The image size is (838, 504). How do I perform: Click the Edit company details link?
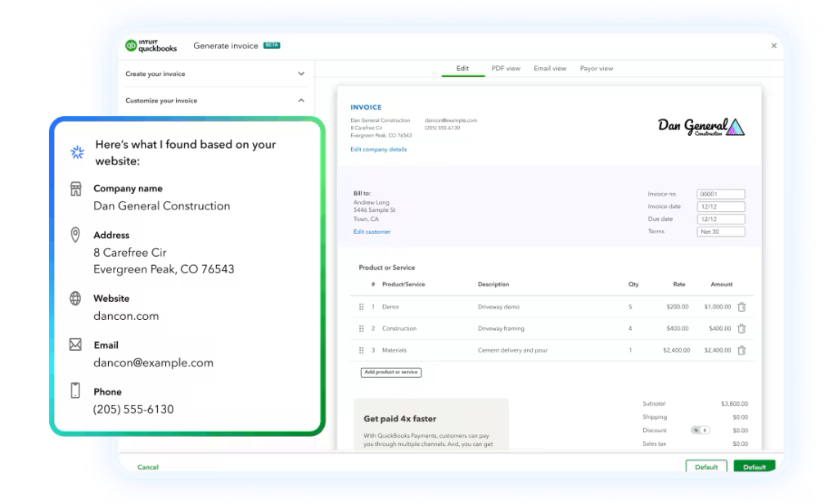pyautogui.click(x=378, y=150)
